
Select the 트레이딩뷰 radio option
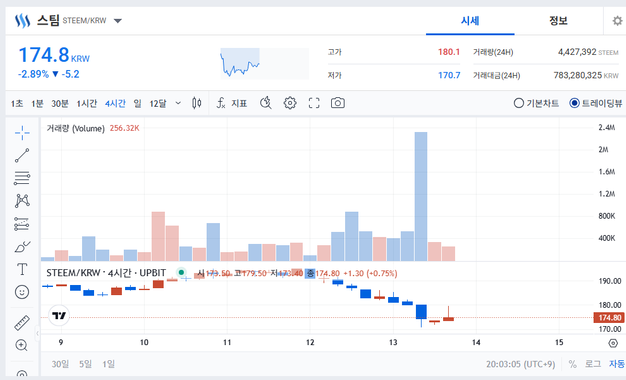click(596, 103)
